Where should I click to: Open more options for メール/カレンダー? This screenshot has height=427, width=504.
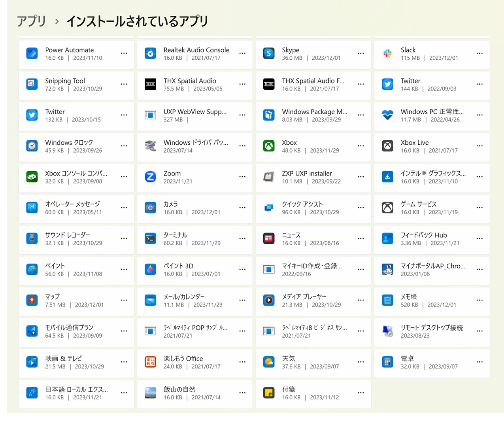(242, 300)
